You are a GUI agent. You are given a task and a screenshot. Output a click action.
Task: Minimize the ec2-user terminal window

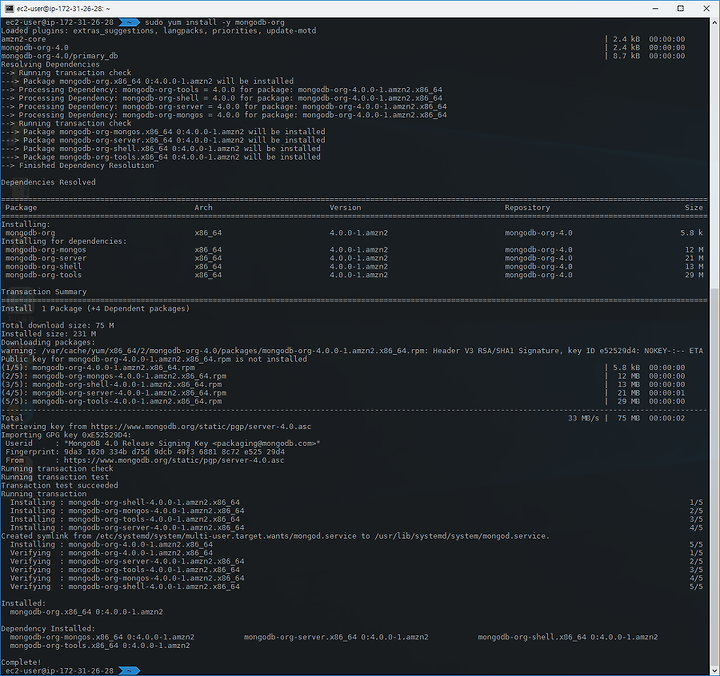pos(656,8)
